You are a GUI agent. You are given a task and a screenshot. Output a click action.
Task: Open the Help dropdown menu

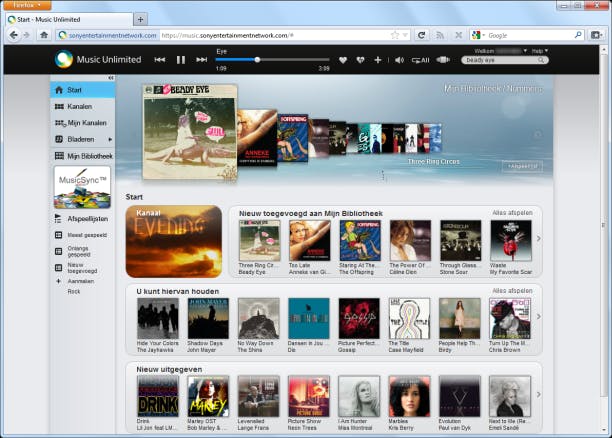coord(539,51)
